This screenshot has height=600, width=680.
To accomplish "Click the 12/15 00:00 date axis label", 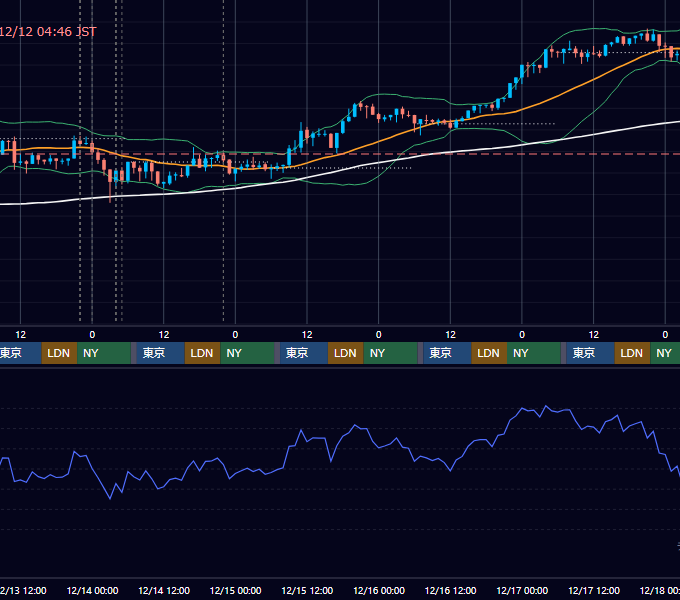I will pyautogui.click(x=235, y=590).
